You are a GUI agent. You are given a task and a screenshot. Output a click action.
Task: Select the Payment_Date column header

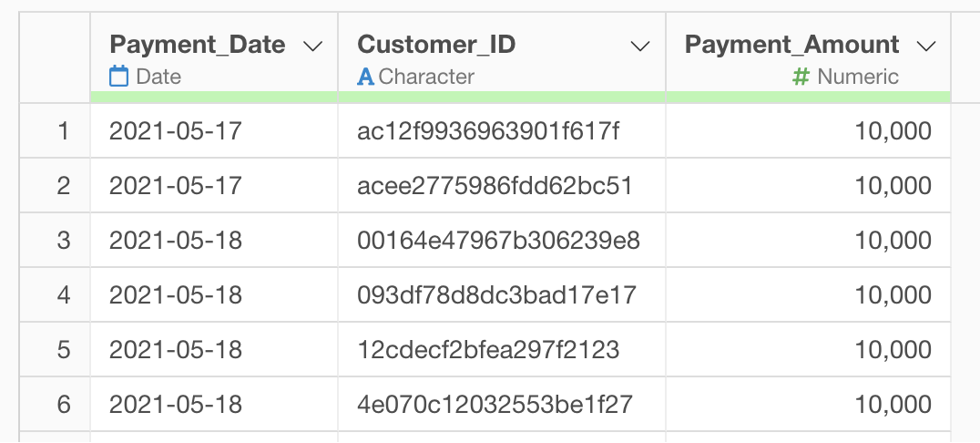pyautogui.click(x=197, y=45)
